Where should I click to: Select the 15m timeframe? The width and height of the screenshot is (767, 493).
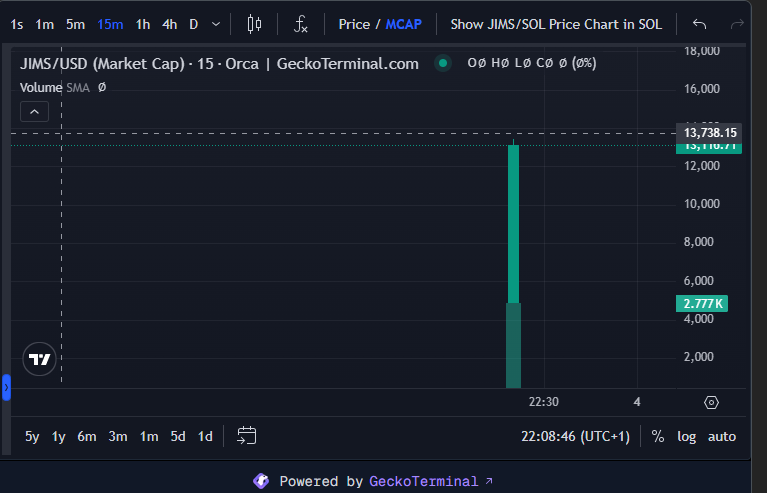coord(110,24)
